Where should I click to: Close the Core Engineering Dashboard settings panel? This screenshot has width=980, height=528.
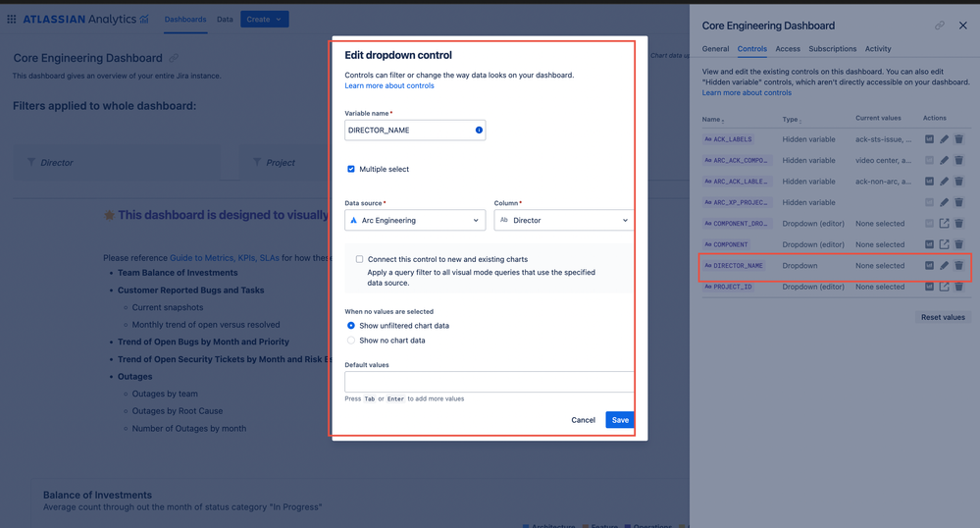click(963, 26)
